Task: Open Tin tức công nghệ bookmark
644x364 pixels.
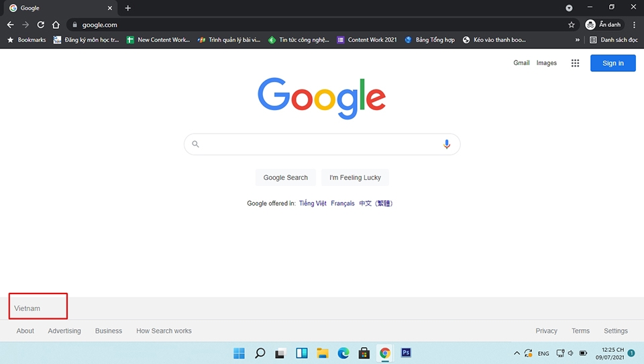Action: (x=299, y=40)
